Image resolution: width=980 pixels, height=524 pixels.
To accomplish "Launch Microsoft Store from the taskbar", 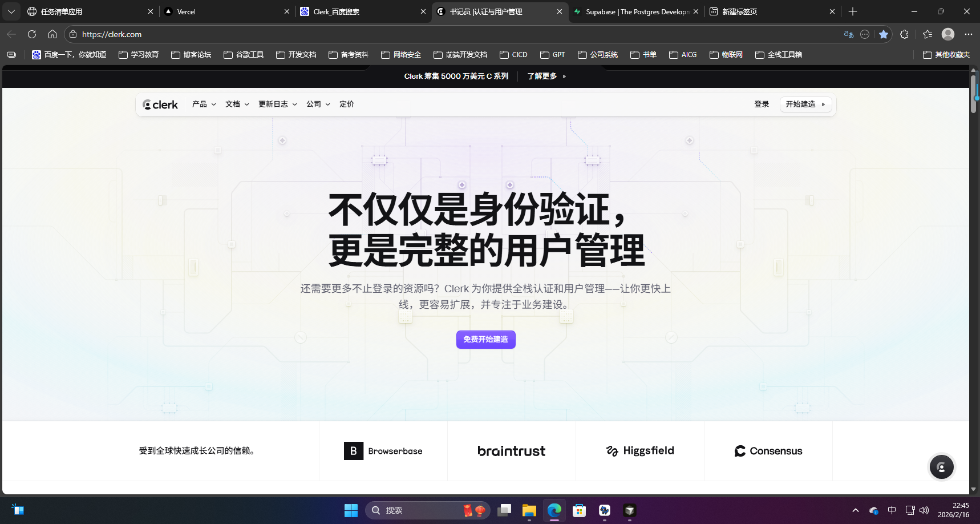I will coord(579,510).
